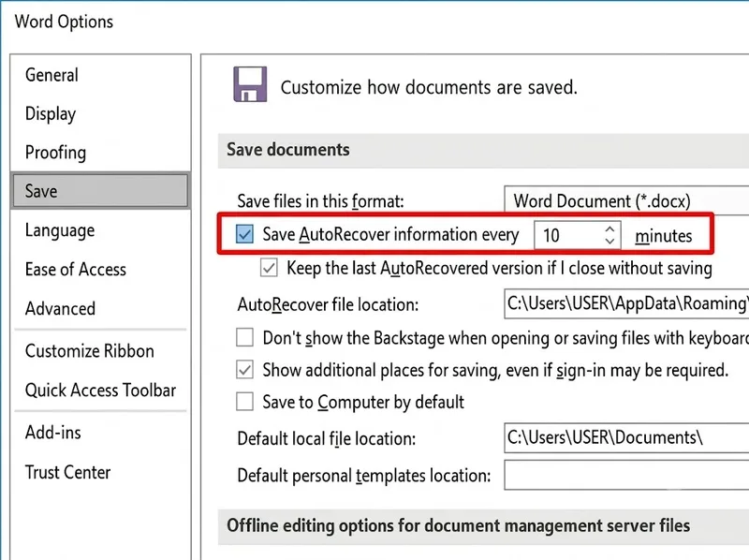Open Quick Access Toolbar settings
Image resolution: width=749 pixels, height=560 pixels.
pyautogui.click(x=100, y=391)
